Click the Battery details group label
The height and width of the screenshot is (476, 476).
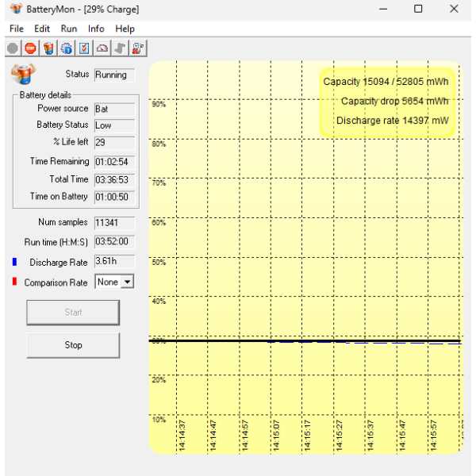tap(45, 95)
